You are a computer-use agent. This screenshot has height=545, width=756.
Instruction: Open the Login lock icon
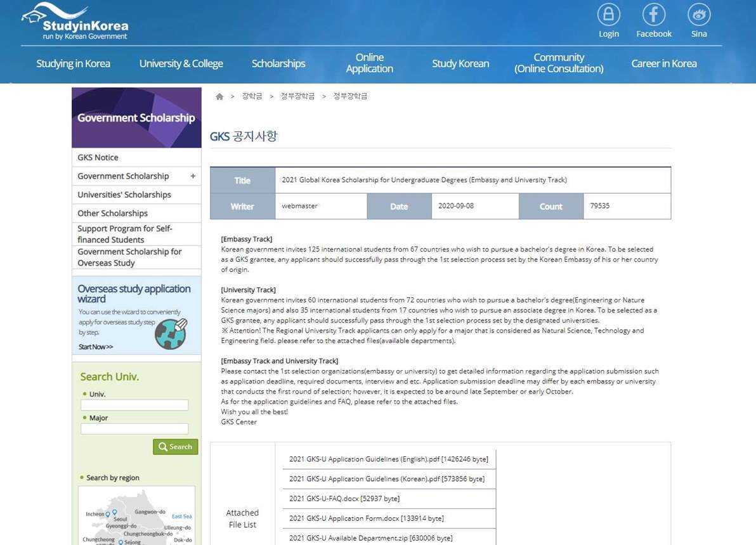pos(608,15)
